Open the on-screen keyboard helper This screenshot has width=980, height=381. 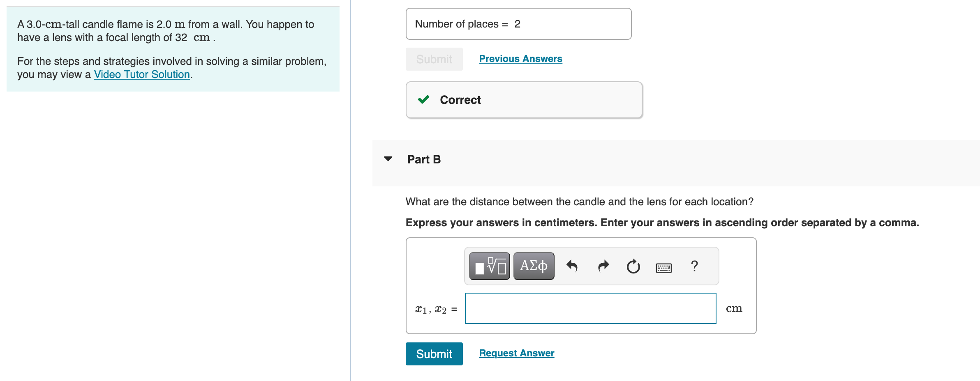664,267
